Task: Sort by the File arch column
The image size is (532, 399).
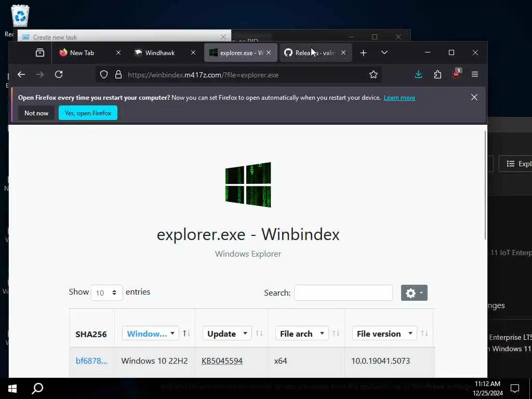Action: coord(336,334)
